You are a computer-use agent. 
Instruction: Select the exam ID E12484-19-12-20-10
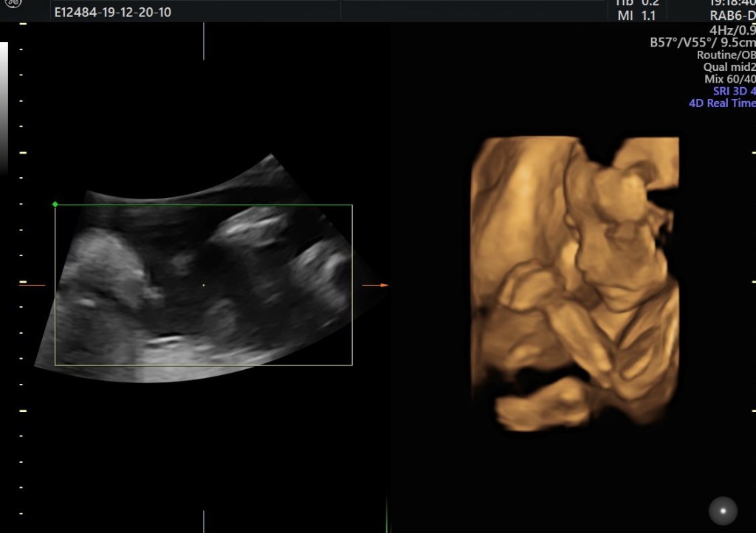(113, 13)
